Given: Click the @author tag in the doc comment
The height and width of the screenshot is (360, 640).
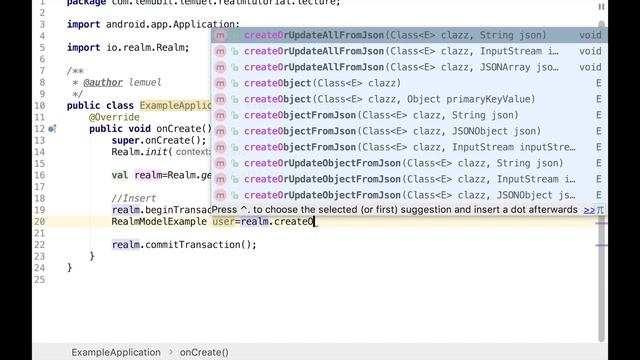Looking at the screenshot, I should coord(103,82).
